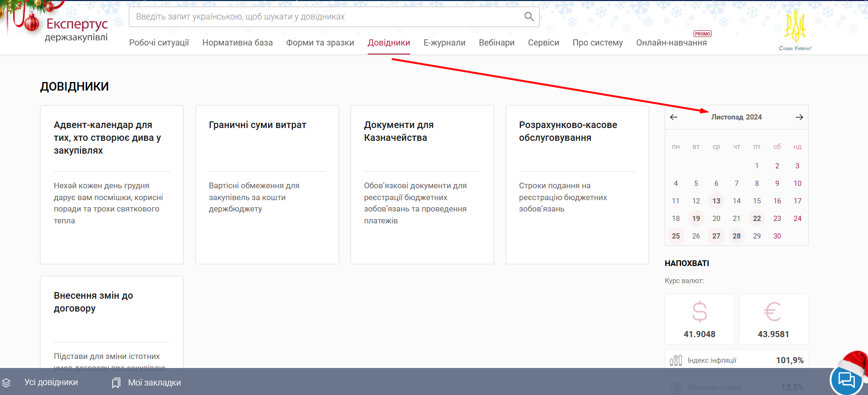This screenshot has width=868, height=395.
Task: Open the euro exchange rate tile
Action: 773,319
